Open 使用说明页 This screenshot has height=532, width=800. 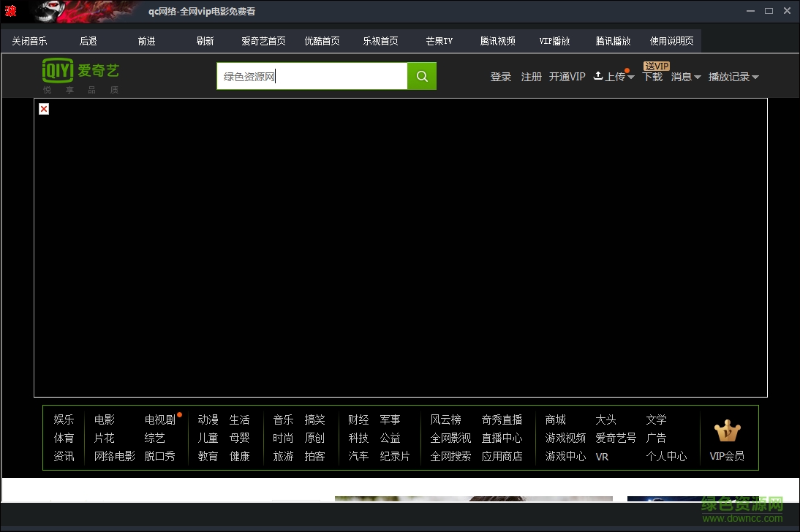pyautogui.click(x=672, y=41)
